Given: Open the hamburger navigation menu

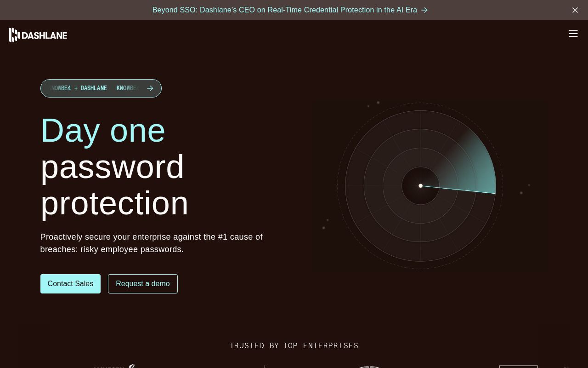Looking at the screenshot, I should [573, 34].
